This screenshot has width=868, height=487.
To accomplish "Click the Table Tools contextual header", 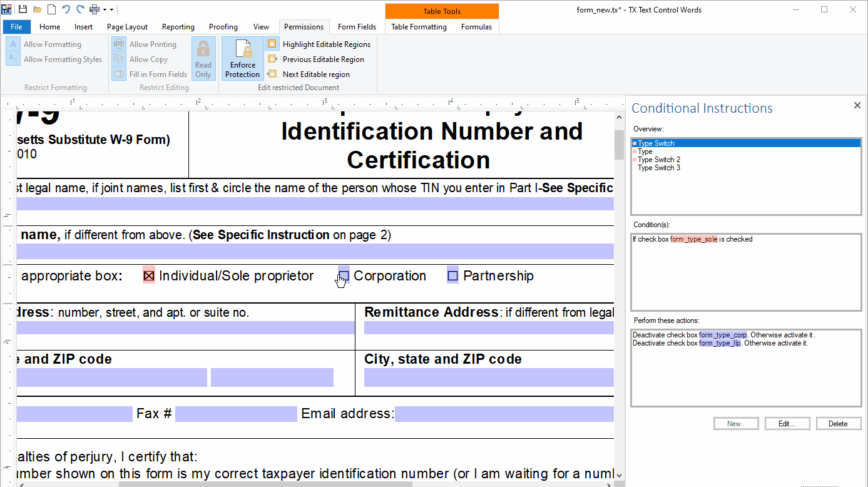I will pos(442,11).
